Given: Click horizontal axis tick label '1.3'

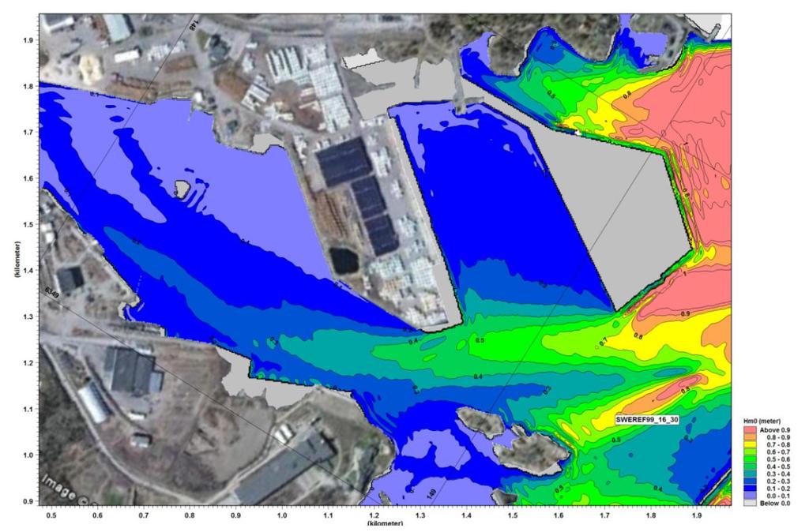Looking at the screenshot, I should click(420, 515).
